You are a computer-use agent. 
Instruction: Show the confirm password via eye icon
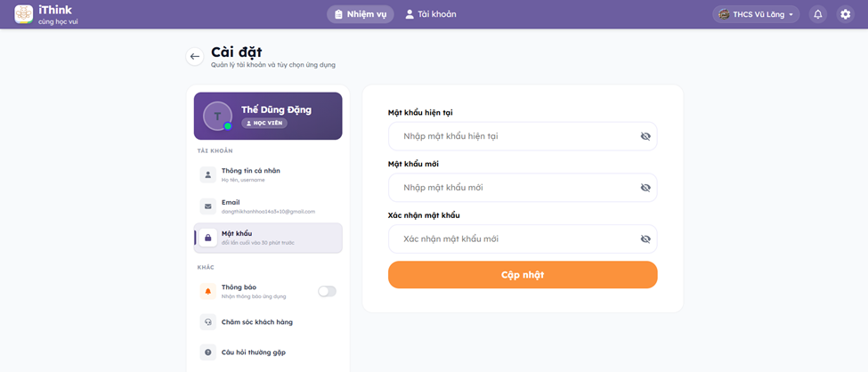pyautogui.click(x=645, y=239)
